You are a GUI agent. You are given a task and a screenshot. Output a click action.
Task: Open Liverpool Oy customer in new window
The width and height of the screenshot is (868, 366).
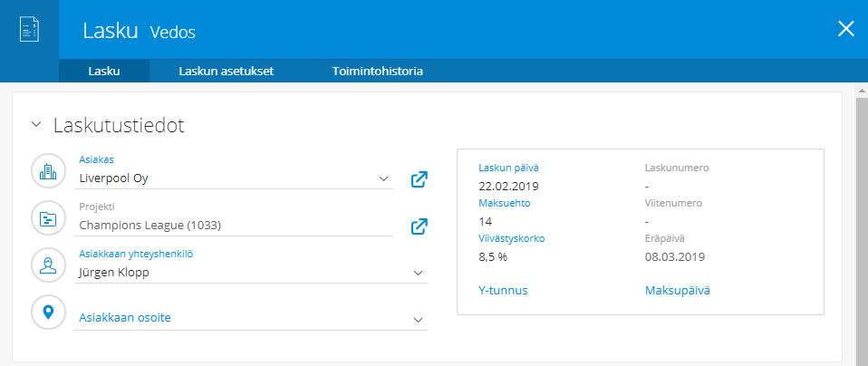coord(419,179)
